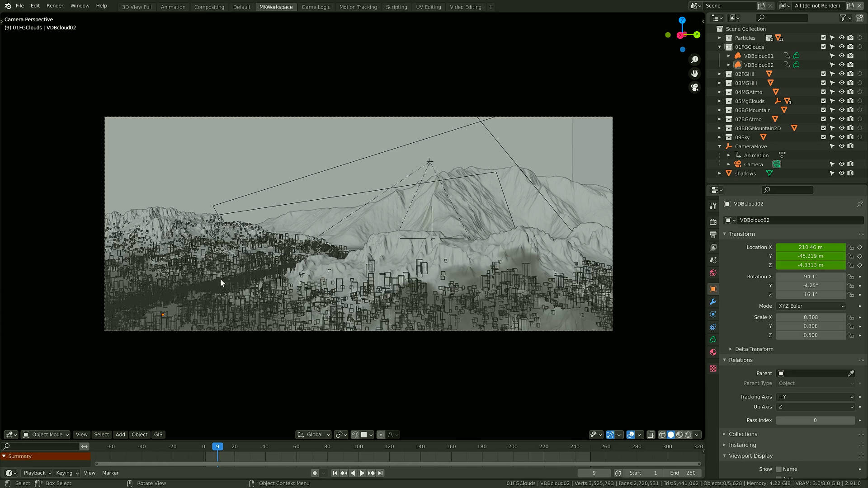
Task: Open the Render properties tab
Action: (713, 222)
